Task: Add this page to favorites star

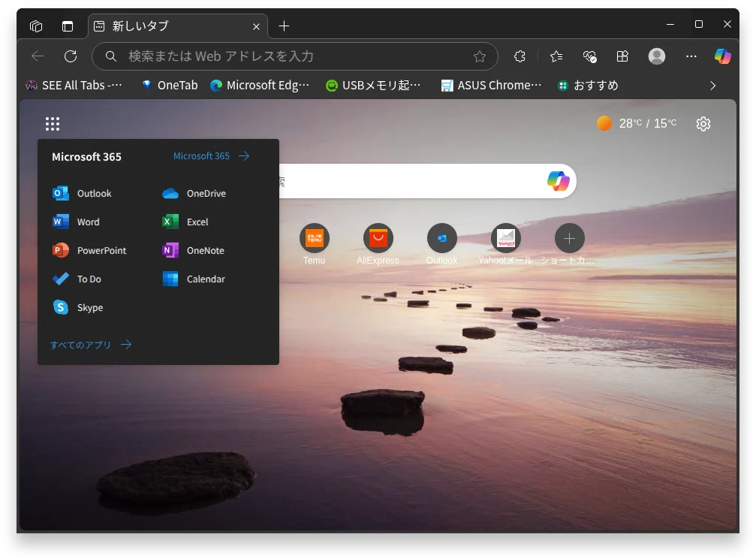Action: point(479,56)
